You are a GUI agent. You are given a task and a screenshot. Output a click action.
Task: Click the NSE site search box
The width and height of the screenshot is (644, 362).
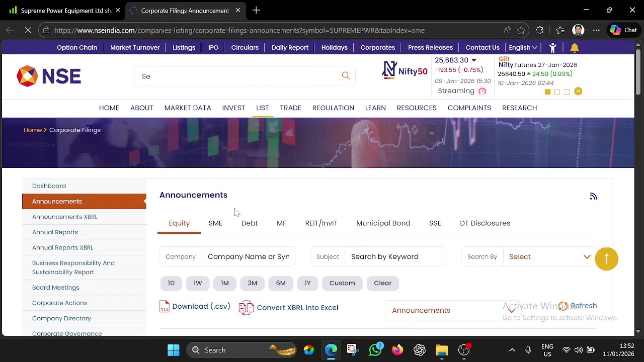click(245, 76)
